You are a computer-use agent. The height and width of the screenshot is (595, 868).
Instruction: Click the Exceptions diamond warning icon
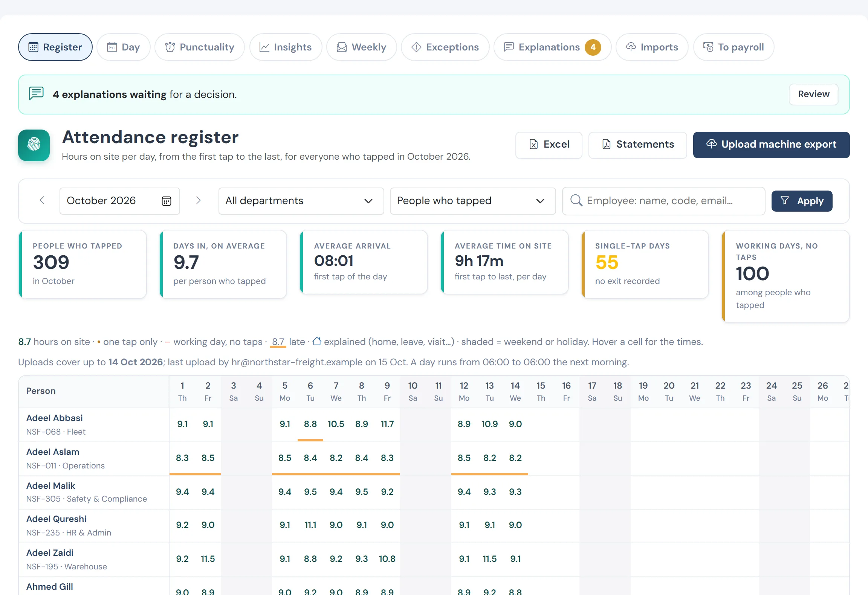point(416,47)
